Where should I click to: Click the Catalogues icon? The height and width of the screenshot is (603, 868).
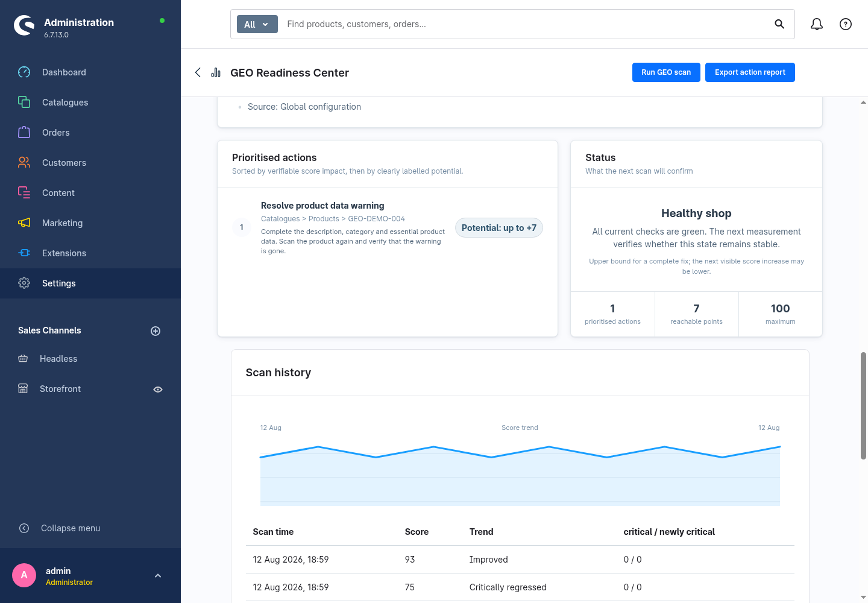(24, 103)
